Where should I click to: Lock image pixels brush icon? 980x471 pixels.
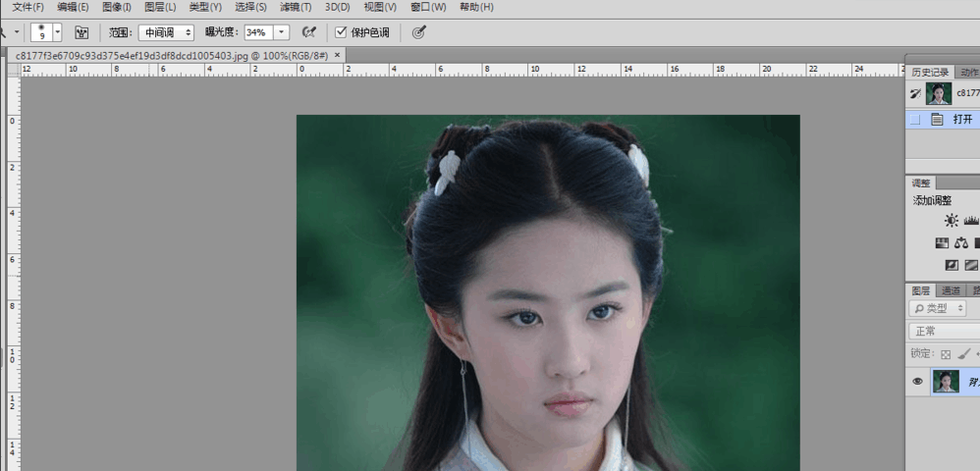coord(963,354)
